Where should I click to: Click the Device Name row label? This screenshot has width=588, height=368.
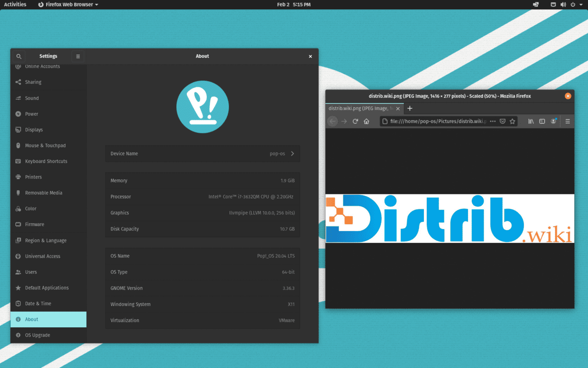[124, 154]
